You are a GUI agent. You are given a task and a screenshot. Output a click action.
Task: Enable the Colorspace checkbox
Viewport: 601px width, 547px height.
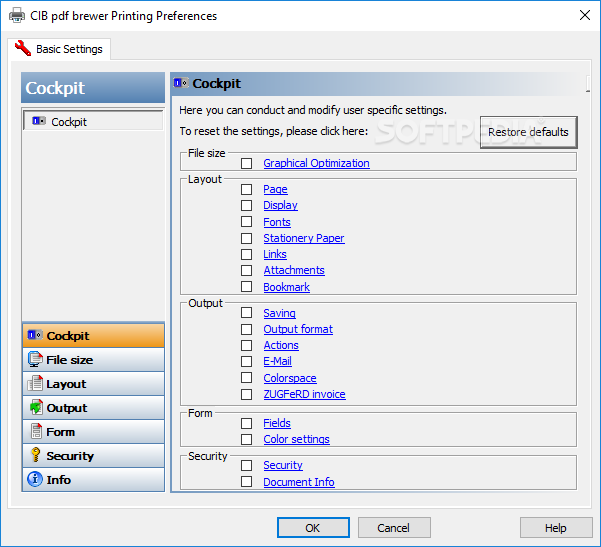[246, 378]
